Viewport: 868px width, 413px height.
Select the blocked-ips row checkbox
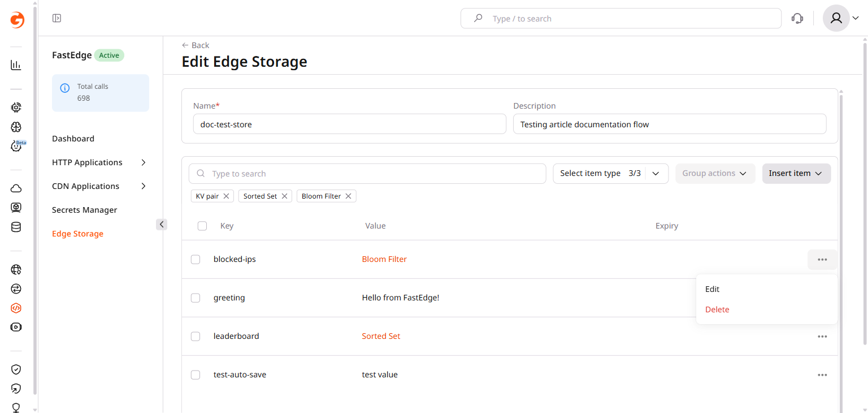(x=196, y=259)
